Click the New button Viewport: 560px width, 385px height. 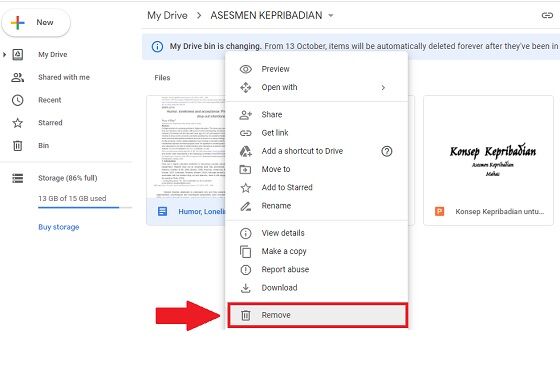36,22
